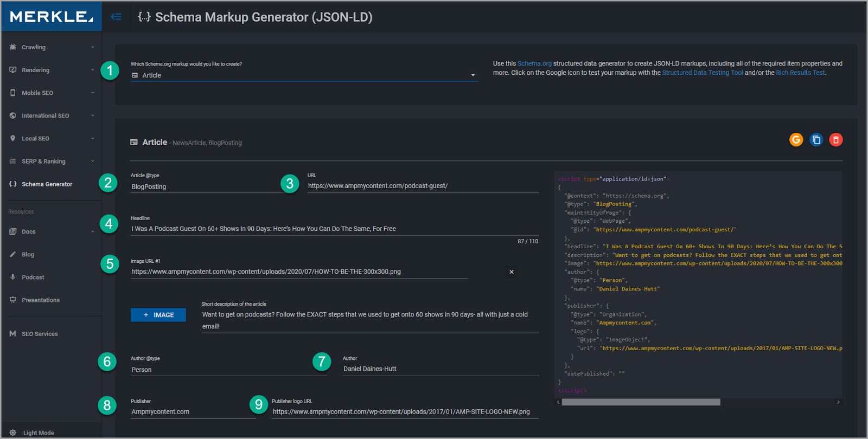Open the Podcast sidebar item

tap(33, 277)
